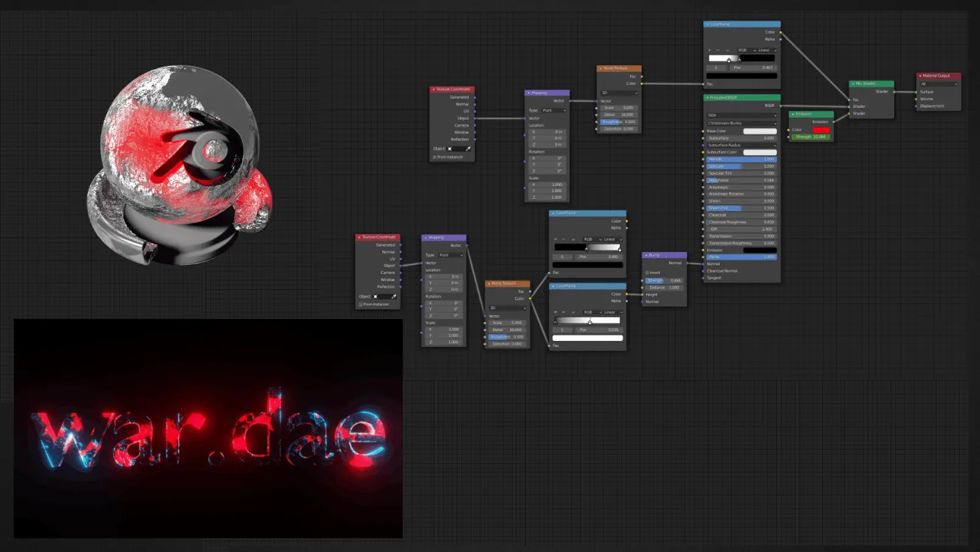Collapse the Mix Shader node
This screenshot has height=552, width=980.
tap(853, 84)
